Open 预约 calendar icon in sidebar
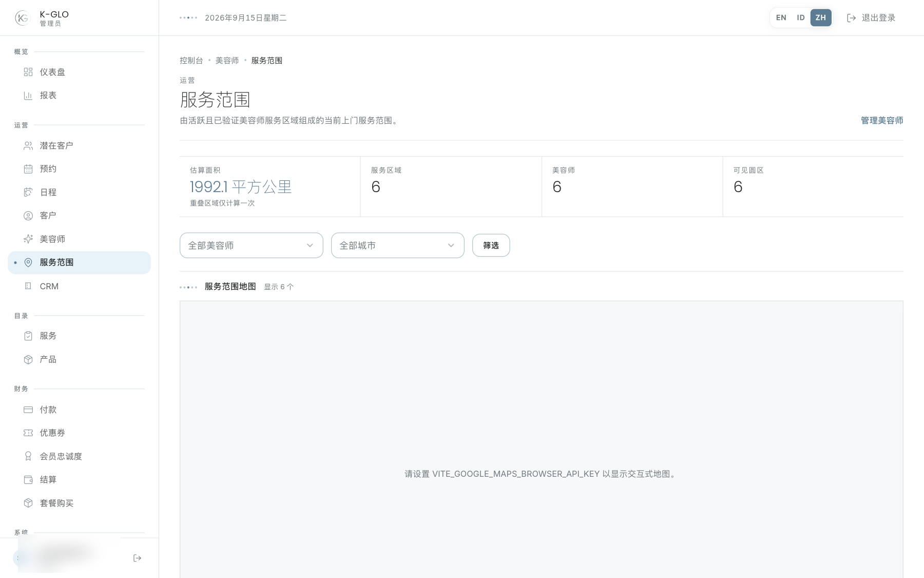 pyautogui.click(x=28, y=169)
